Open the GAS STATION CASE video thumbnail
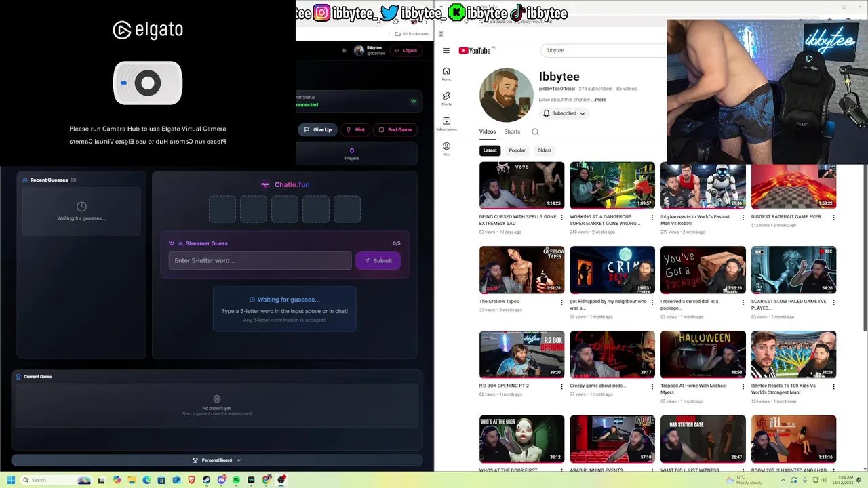The image size is (868, 488). click(x=703, y=439)
